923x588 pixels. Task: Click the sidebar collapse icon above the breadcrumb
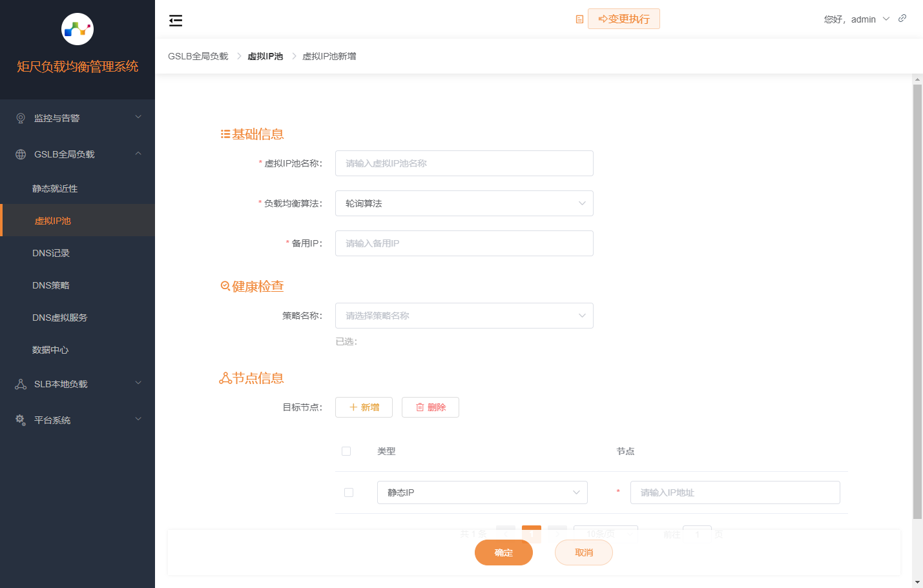coord(175,20)
